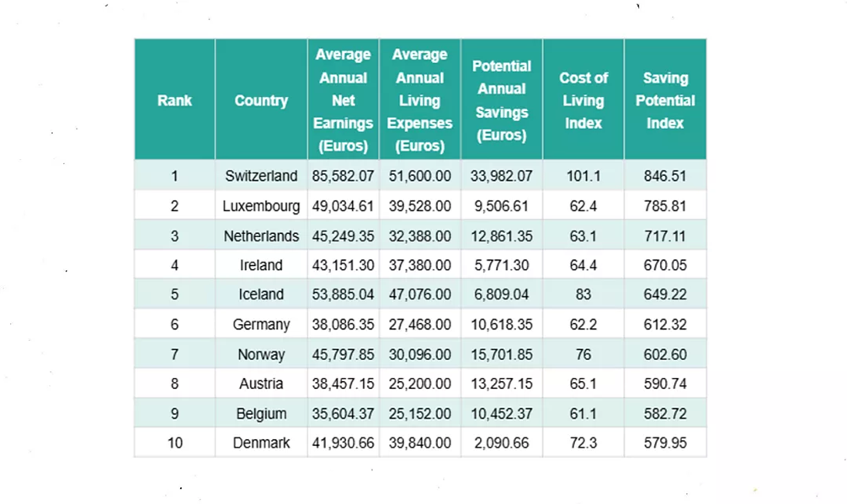The image size is (847, 504).
Task: Select Austria's saving potential index 590.74
Action: 665,384
